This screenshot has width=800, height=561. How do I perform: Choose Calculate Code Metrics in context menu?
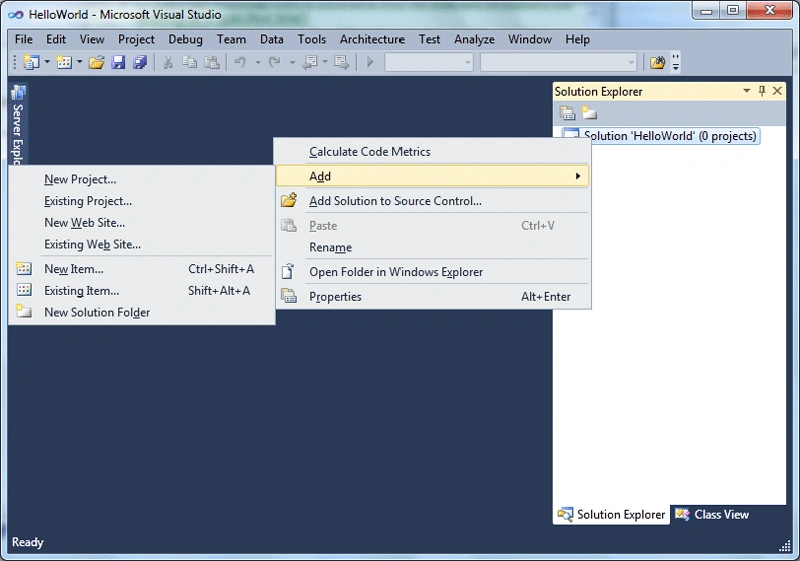(433, 151)
